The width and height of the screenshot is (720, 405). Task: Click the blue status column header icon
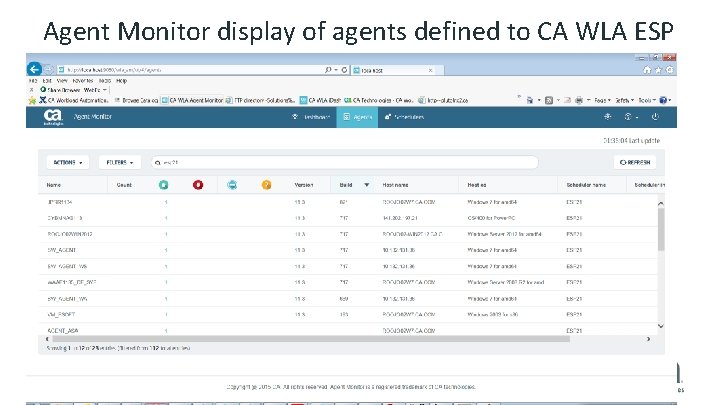[x=232, y=185]
